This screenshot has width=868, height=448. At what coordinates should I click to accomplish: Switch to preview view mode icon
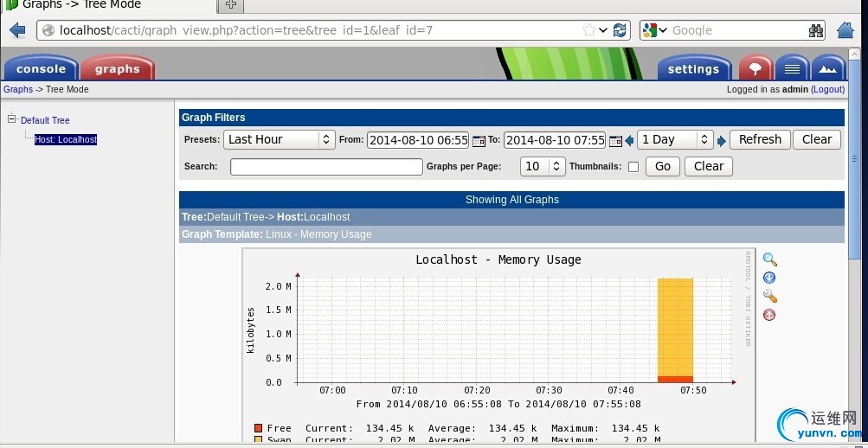[828, 68]
